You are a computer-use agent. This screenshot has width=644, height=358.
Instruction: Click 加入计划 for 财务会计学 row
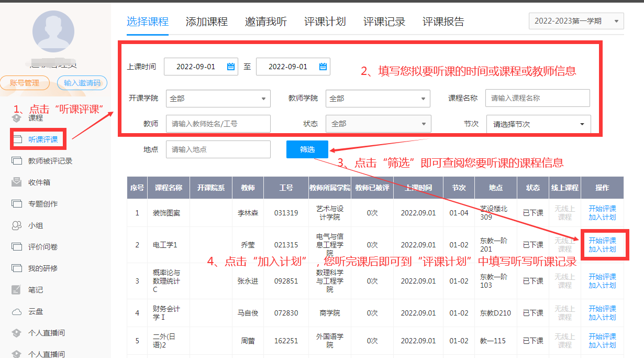[x=602, y=317]
